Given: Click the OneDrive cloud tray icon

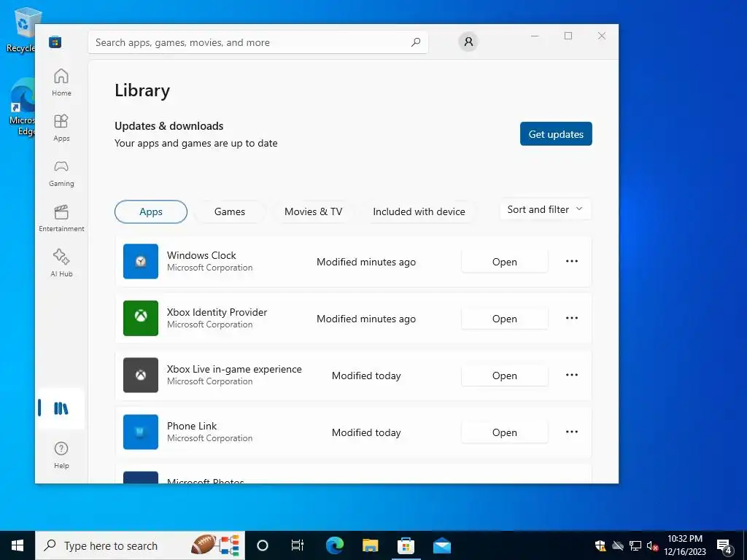Looking at the screenshot, I should point(618,546).
